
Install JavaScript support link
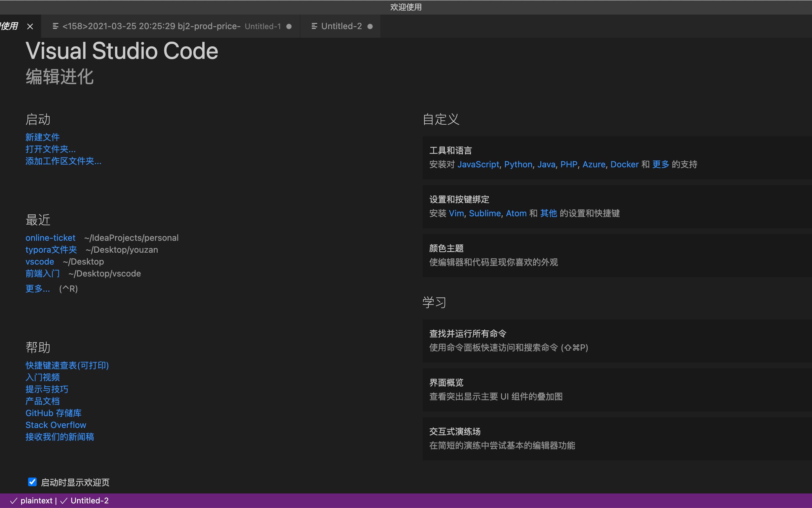(x=478, y=164)
